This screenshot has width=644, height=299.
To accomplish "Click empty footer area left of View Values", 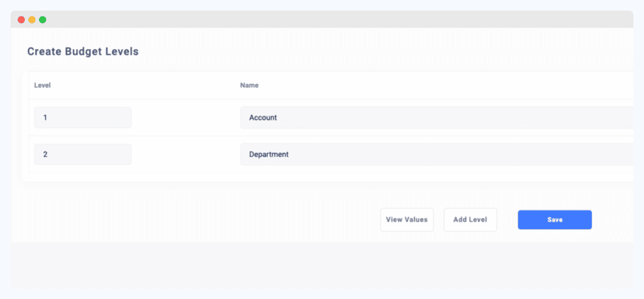I will click(189, 220).
